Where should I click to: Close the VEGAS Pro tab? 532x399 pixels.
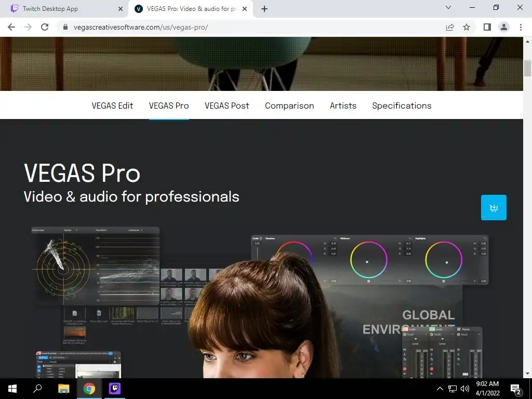[245, 9]
